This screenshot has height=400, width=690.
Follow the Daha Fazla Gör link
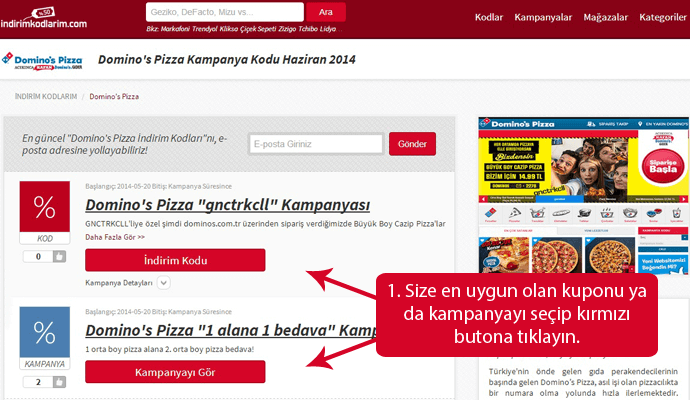pyautogui.click(x=115, y=238)
